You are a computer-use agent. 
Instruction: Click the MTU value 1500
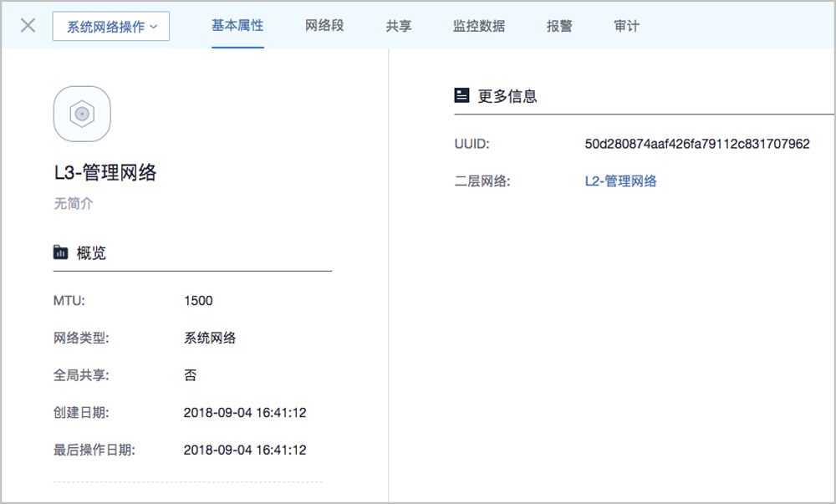198,301
